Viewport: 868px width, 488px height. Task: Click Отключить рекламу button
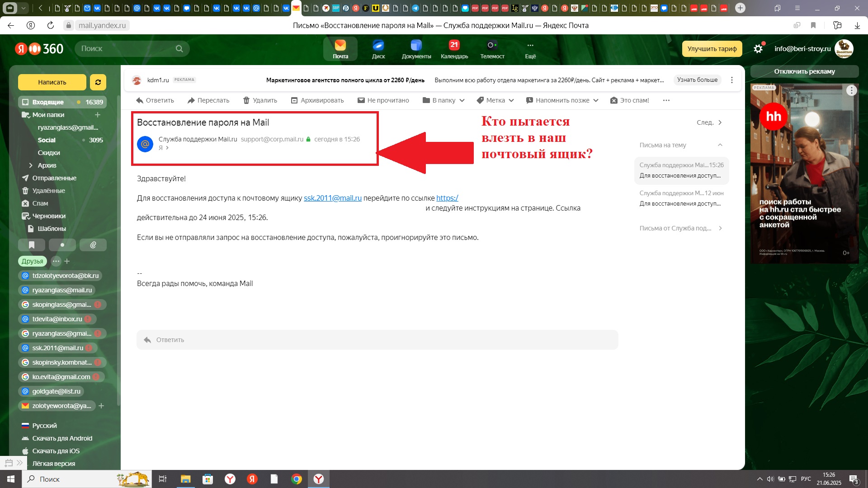click(804, 71)
